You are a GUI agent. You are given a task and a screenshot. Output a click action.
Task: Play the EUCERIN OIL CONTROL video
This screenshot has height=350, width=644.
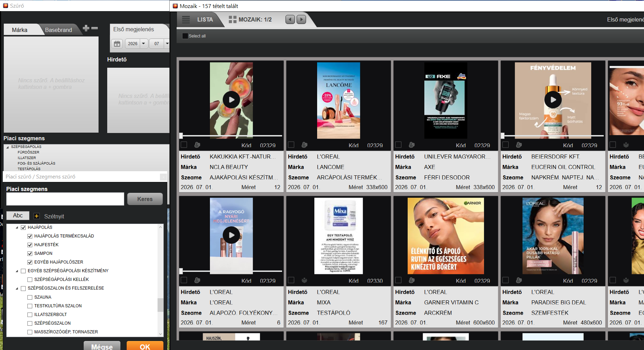pos(553,100)
